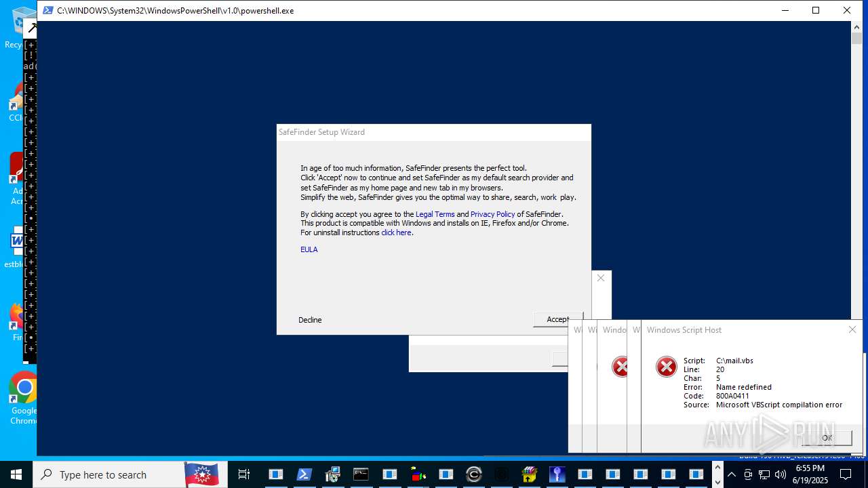Open the EULA link
This screenshot has height=488, width=868.
(x=309, y=249)
